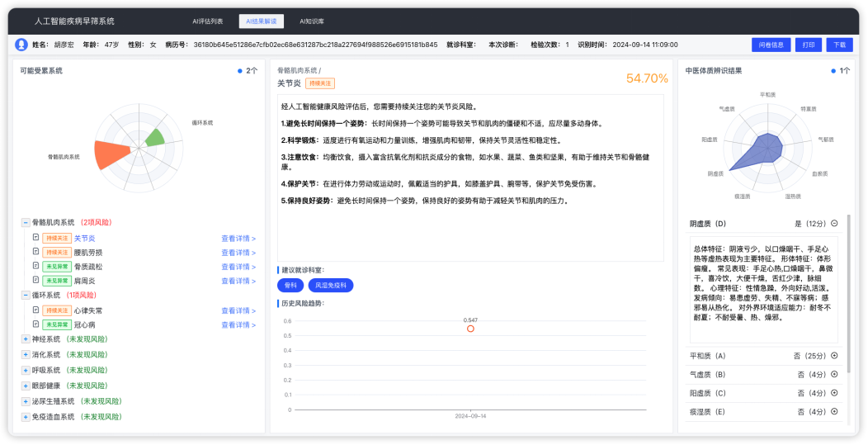Switch to the AI知识库 tab
Screen dimensions: 868x445
click(312, 21)
